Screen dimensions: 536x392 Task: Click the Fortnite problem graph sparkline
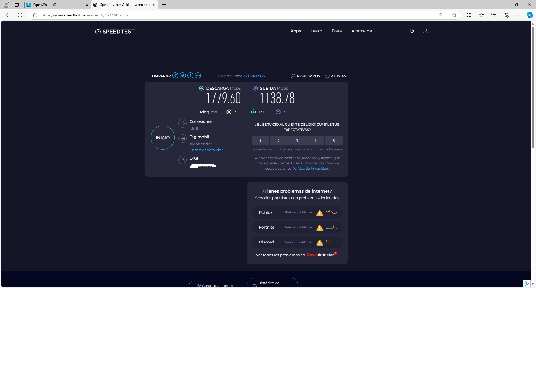pyautogui.click(x=331, y=227)
